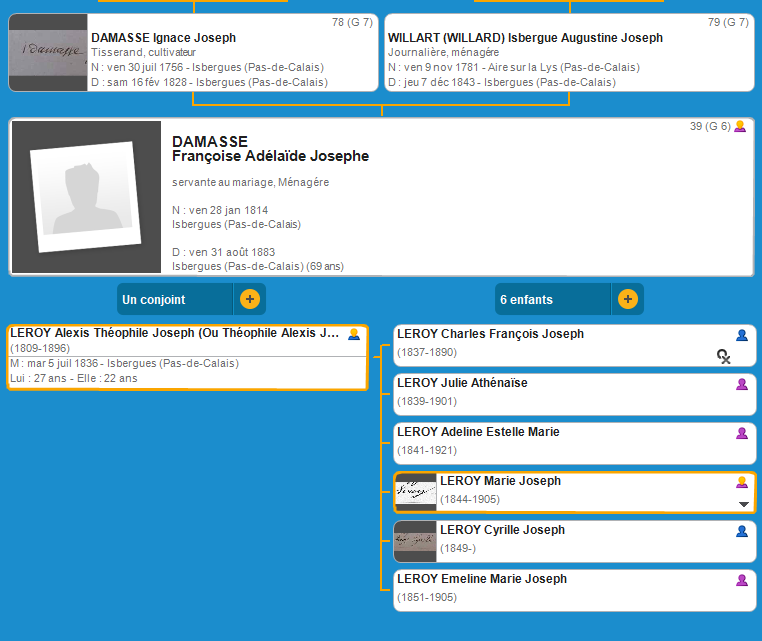Click the signature thumbnail of Cyrille Joseph Leroy
Screen dimensions: 762x641
pos(415,541)
